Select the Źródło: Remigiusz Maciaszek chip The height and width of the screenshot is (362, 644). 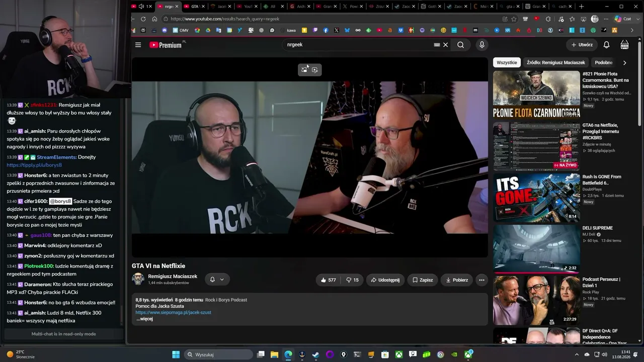point(556,63)
